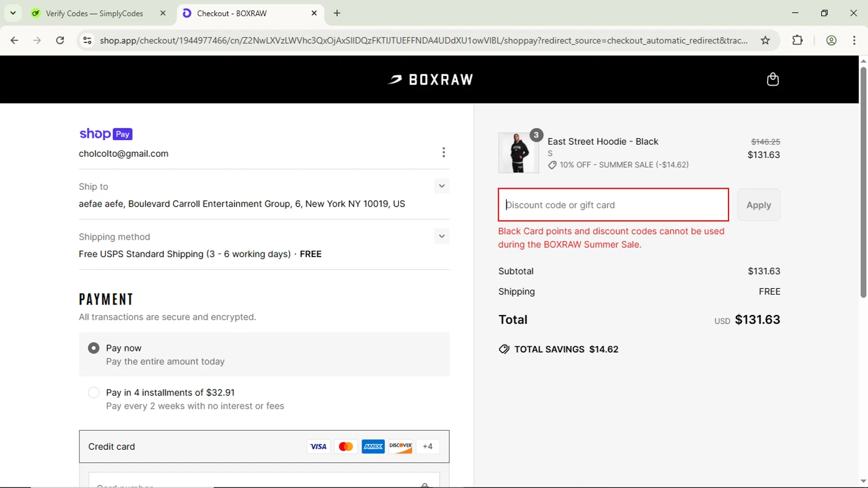The height and width of the screenshot is (488, 868).
Task: Open the three-dot account options menu
Action: coord(444,152)
